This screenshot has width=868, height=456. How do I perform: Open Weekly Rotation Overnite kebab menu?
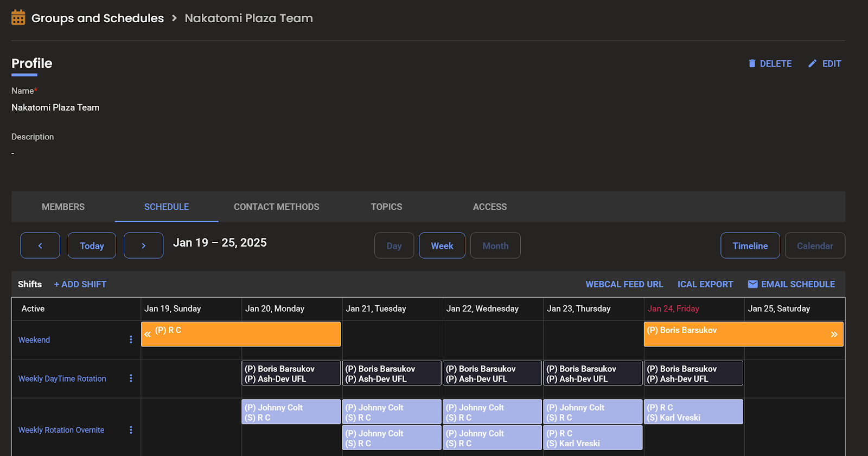pyautogui.click(x=131, y=430)
